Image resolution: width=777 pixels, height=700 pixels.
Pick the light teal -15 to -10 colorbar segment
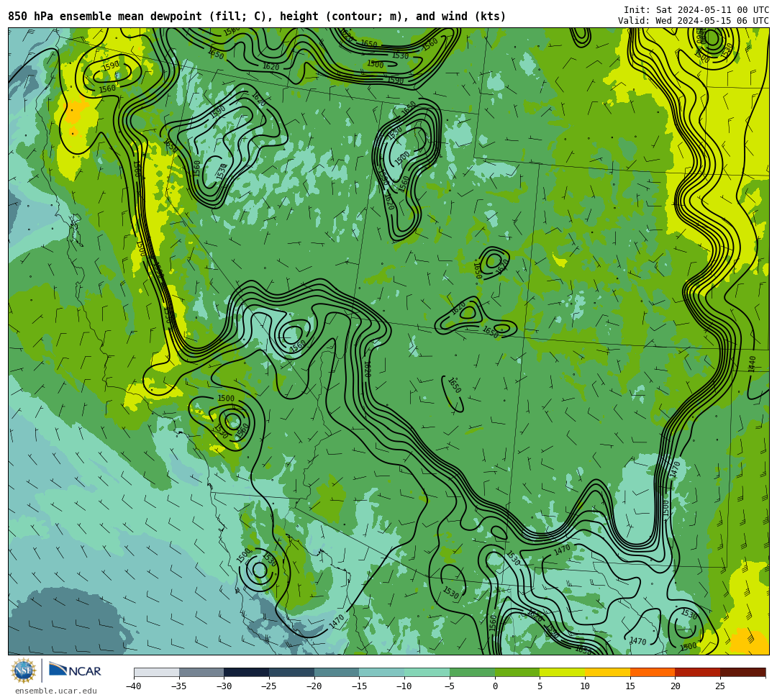[382, 672]
